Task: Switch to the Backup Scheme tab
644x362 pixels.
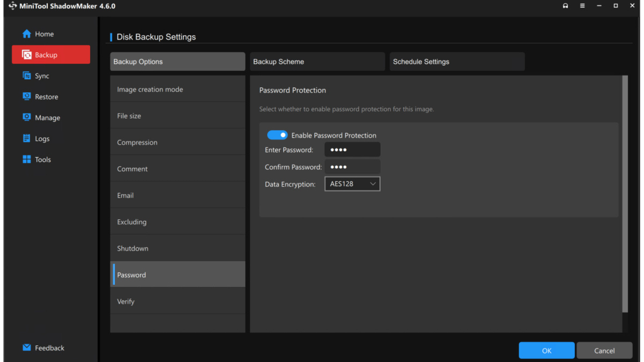Action: 317,62
